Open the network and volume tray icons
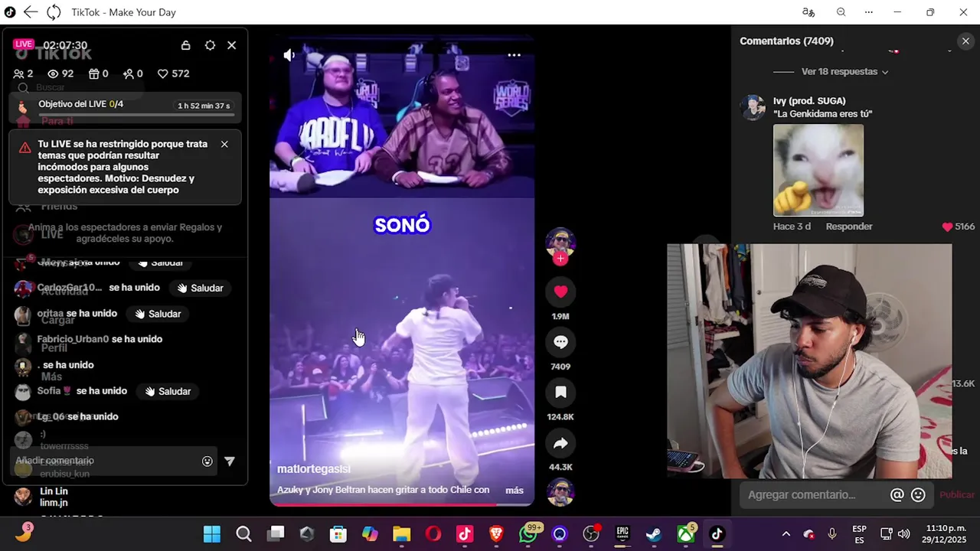Image resolution: width=980 pixels, height=551 pixels. [895, 534]
